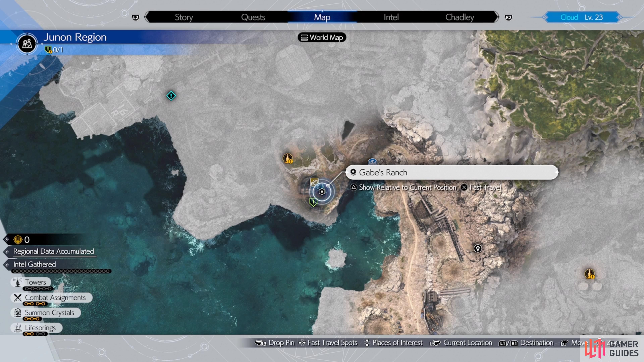This screenshot has height=362, width=644.
Task: Select the Lifesprings category
Action: coord(37,328)
